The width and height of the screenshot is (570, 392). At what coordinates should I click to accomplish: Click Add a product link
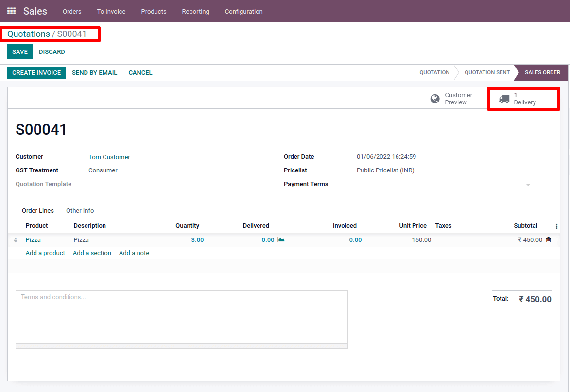pyautogui.click(x=45, y=253)
